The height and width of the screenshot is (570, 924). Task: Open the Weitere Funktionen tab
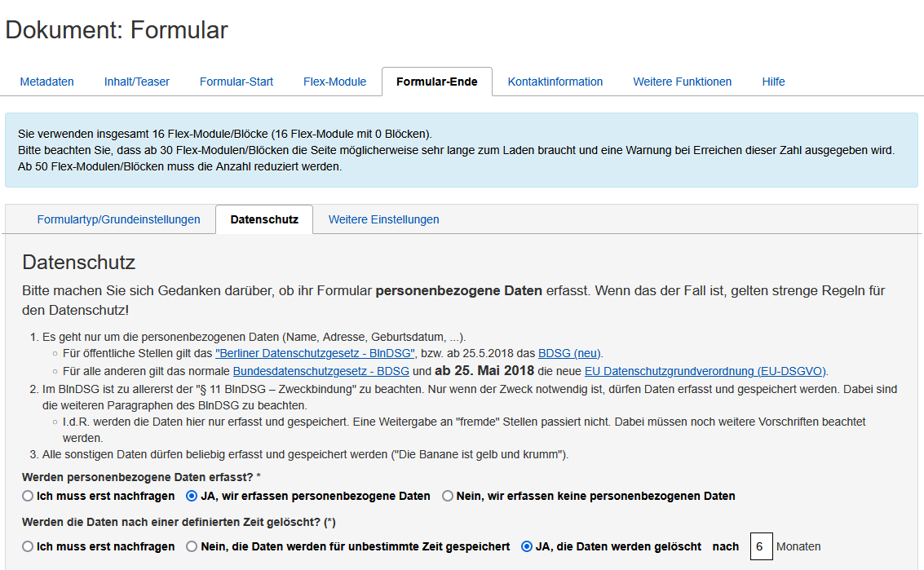coord(682,82)
